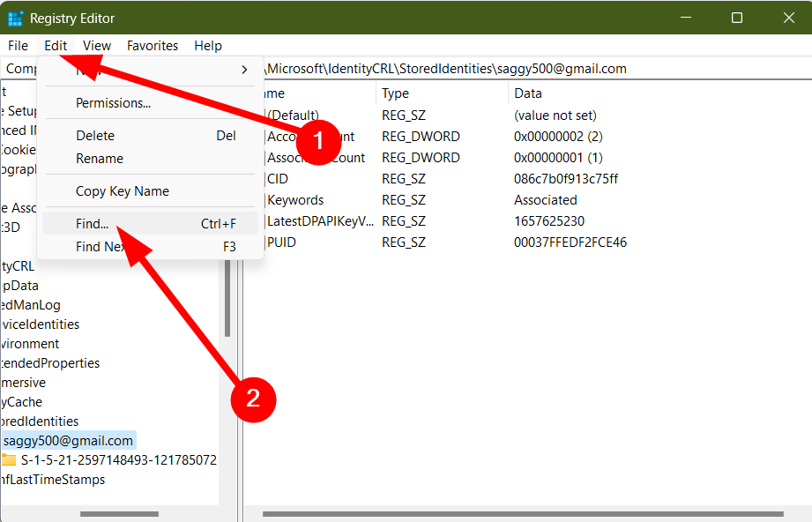
Task: Select the viceIdentities tree key
Action: tap(41, 324)
